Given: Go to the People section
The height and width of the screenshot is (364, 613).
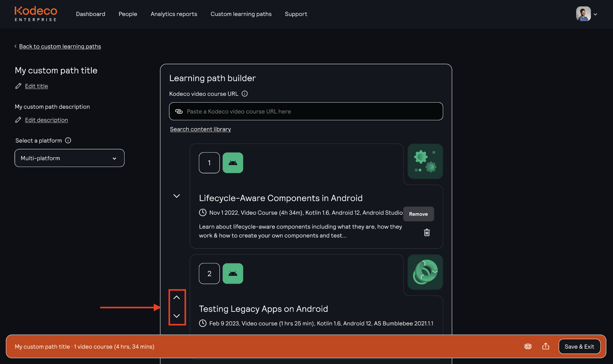Looking at the screenshot, I should pyautogui.click(x=128, y=14).
